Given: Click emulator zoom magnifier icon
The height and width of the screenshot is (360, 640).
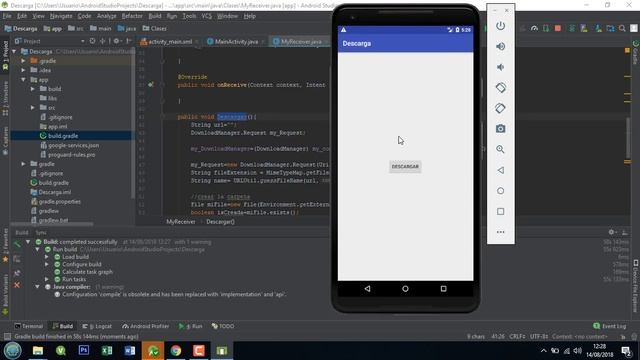Looking at the screenshot, I should (500, 149).
